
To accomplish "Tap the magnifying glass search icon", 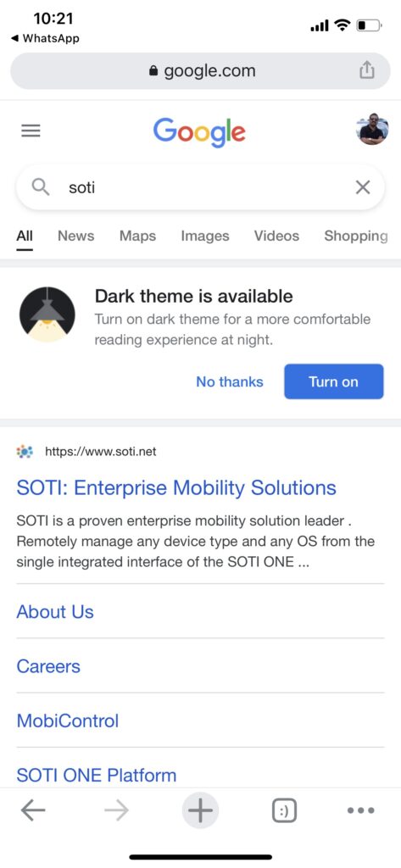I will pos(41,187).
